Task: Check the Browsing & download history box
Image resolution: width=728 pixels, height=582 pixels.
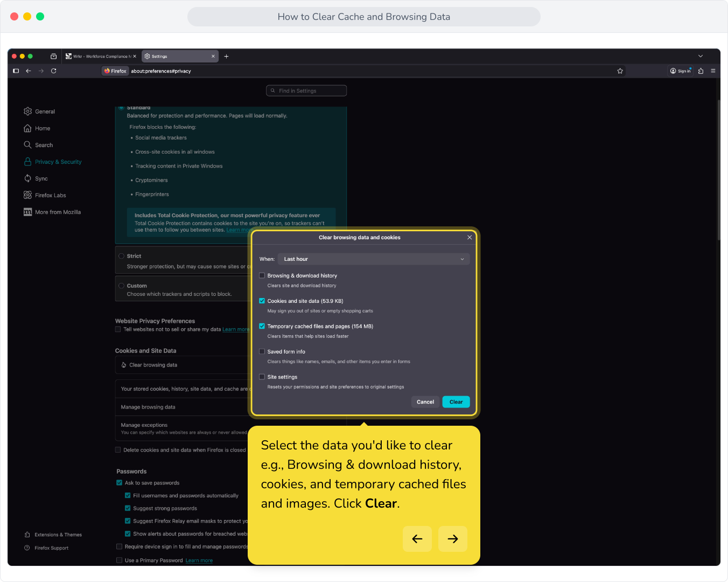Action: coord(262,275)
